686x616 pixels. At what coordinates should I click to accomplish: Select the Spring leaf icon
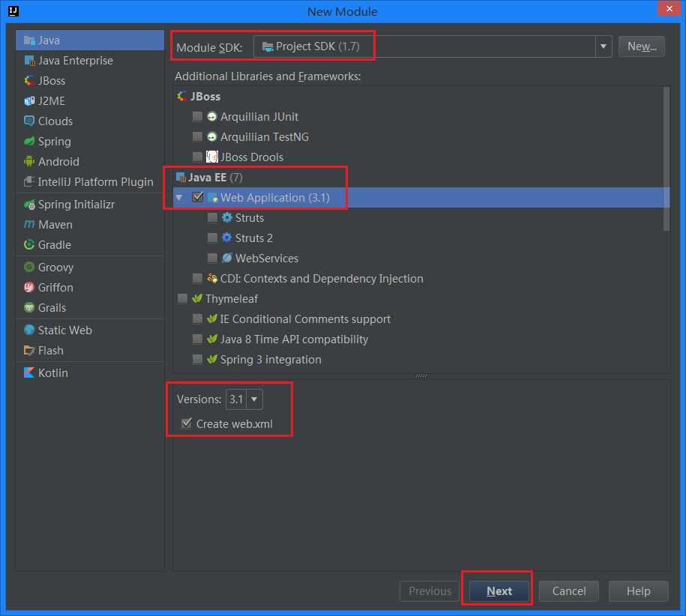pos(29,141)
